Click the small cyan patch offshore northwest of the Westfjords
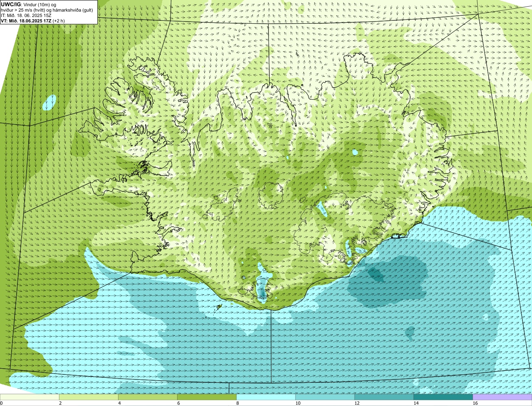This screenshot has width=532, height=406. click(49, 102)
